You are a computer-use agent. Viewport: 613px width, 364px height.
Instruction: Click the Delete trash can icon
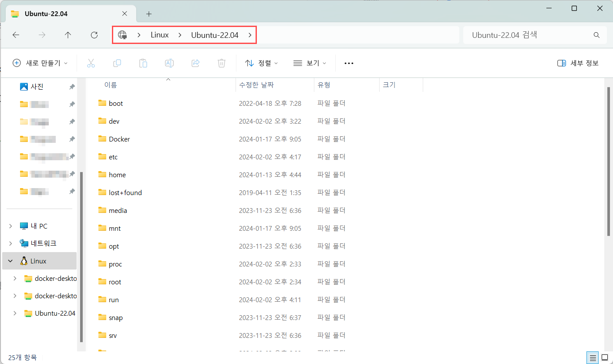click(222, 63)
